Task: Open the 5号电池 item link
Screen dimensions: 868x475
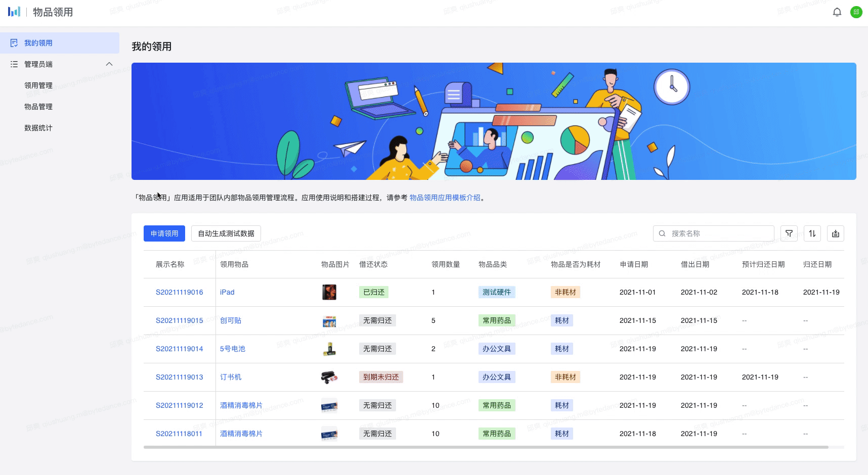Action: (233, 349)
